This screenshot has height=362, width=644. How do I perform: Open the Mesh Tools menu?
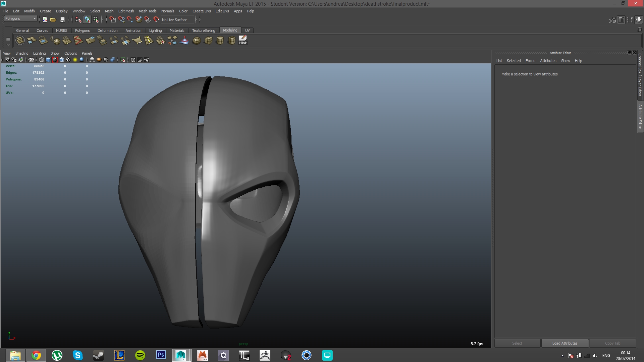click(148, 11)
